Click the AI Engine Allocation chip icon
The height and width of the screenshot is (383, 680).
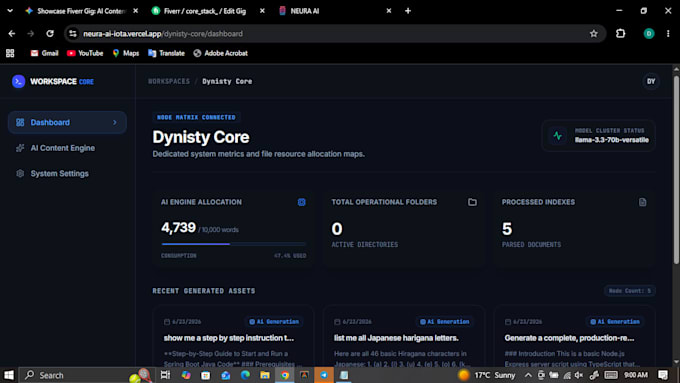coord(301,202)
